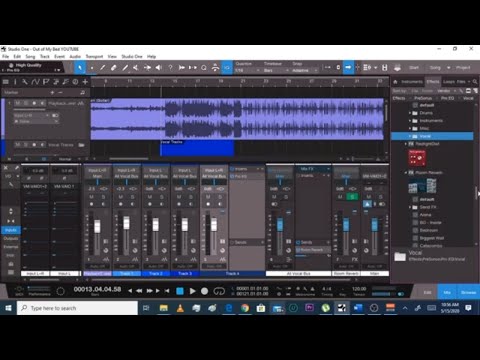480x360 pixels.
Task: Adjust the Track 1 volume fader
Action: tap(126, 223)
